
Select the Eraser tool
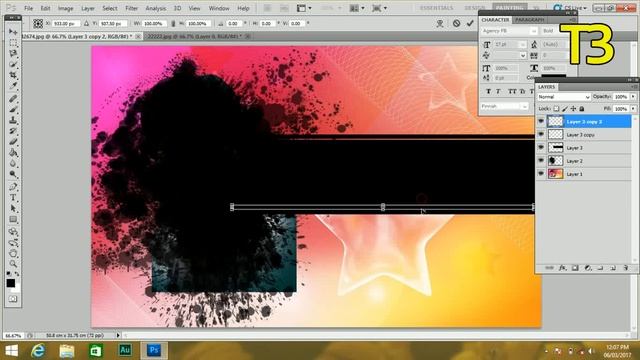(13, 142)
